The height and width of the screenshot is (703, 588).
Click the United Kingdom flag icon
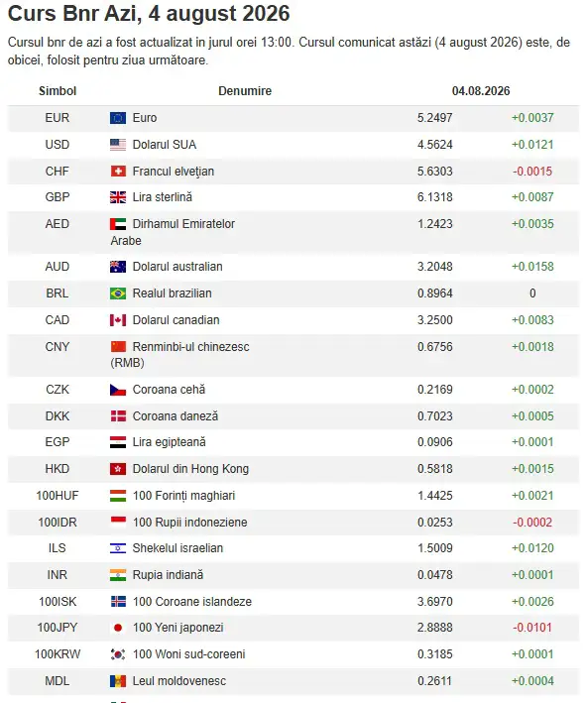point(118,197)
